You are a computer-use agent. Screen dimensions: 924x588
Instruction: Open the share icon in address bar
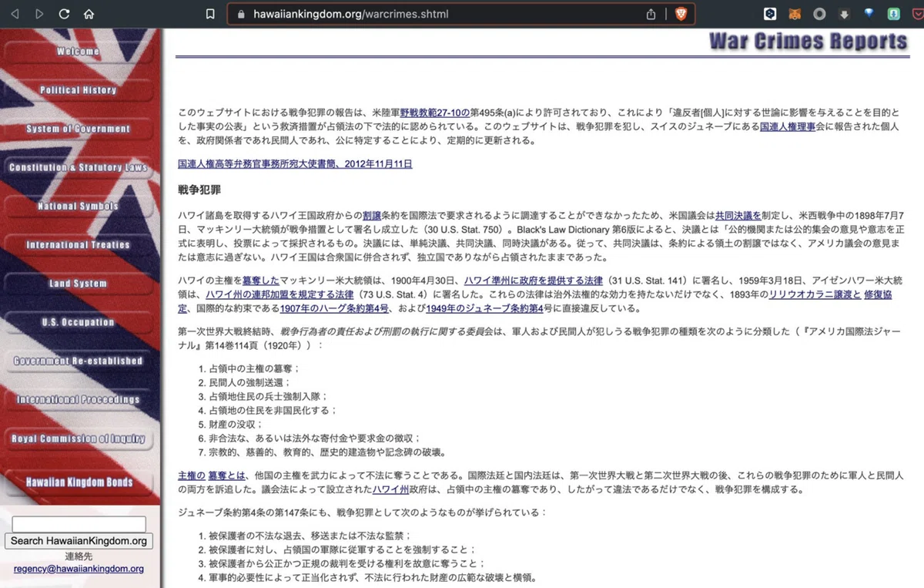point(651,14)
